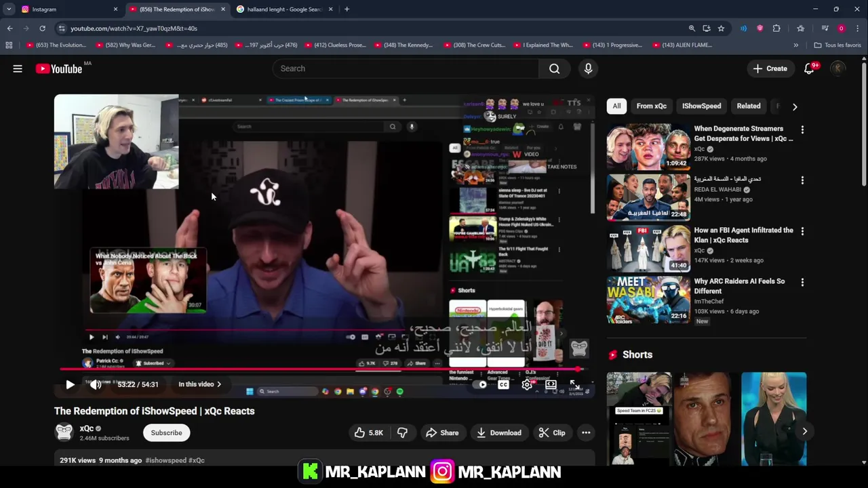Open the REDA EL WAHABI video thumbnail

pyautogui.click(x=648, y=197)
